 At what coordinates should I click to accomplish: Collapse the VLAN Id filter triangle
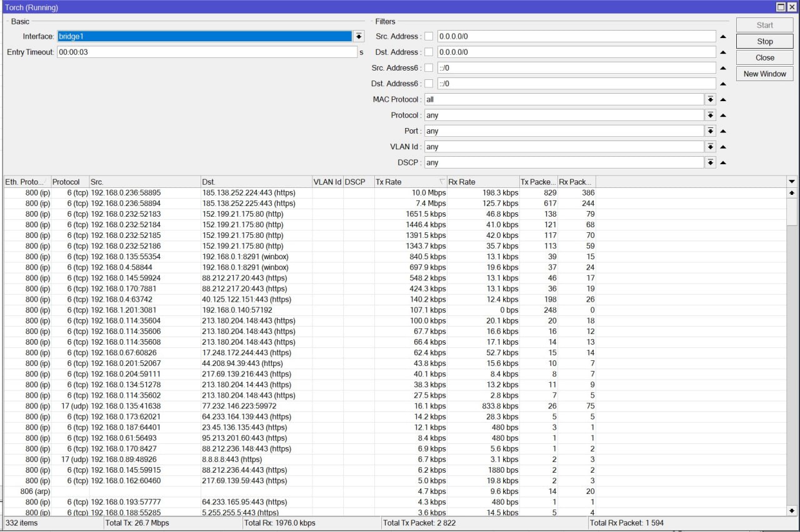[723, 147]
